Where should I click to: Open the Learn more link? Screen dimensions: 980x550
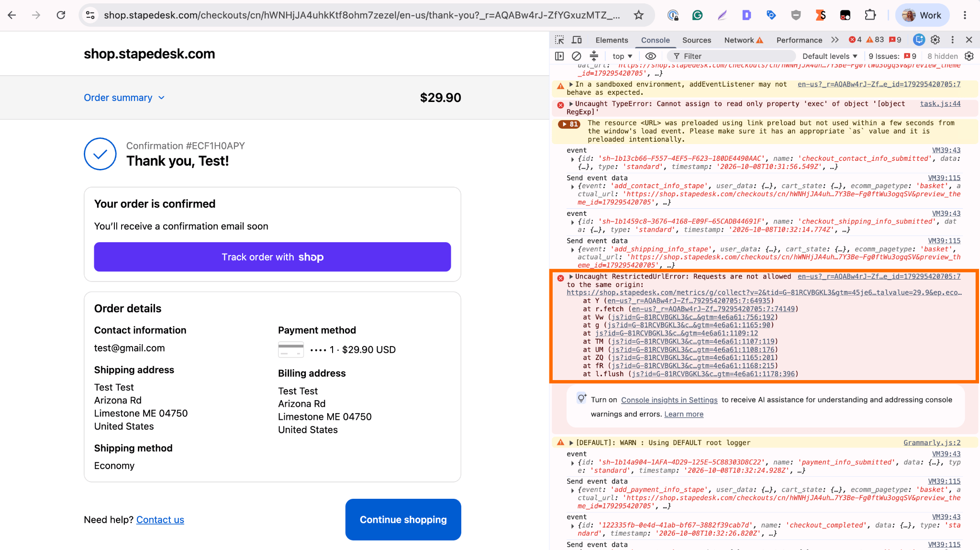tap(684, 414)
